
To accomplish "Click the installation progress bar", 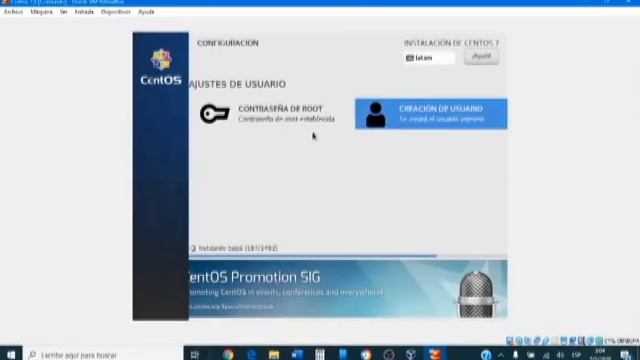I will tap(348, 256).
